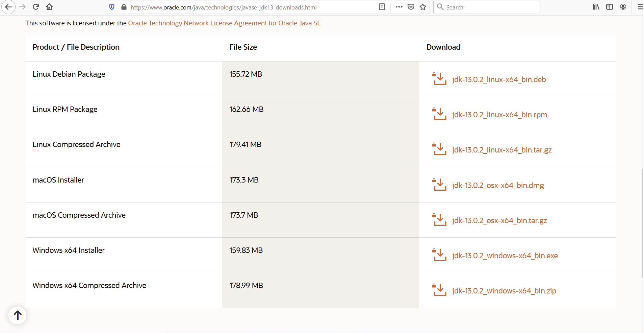
Task: Click download icon for macOS dmg installer
Action: tap(439, 184)
